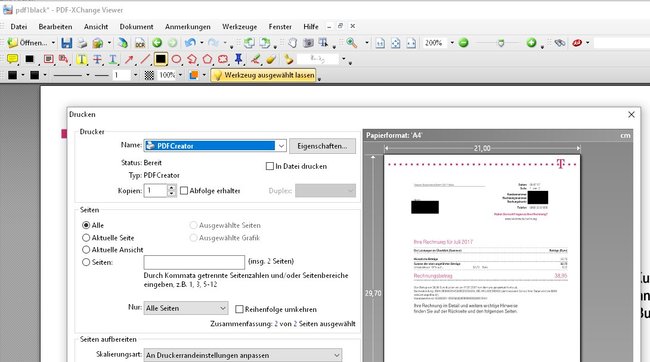Select the Snapshot camera tool
Image resolution: width=650 pixels, height=362 pixels.
(308, 43)
